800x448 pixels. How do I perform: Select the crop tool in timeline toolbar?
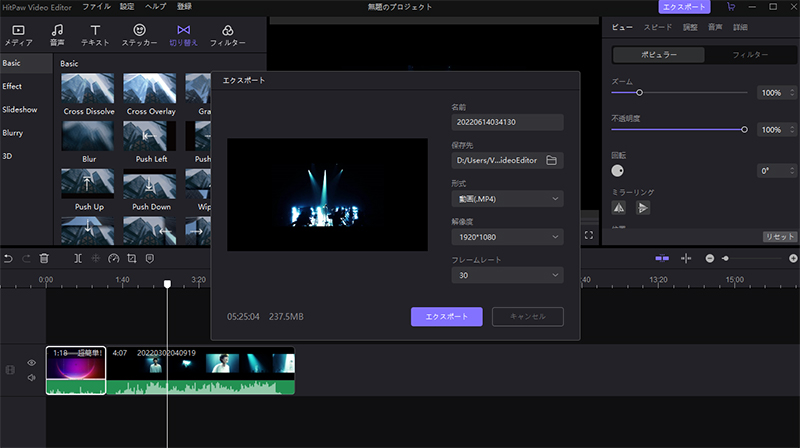[131, 258]
